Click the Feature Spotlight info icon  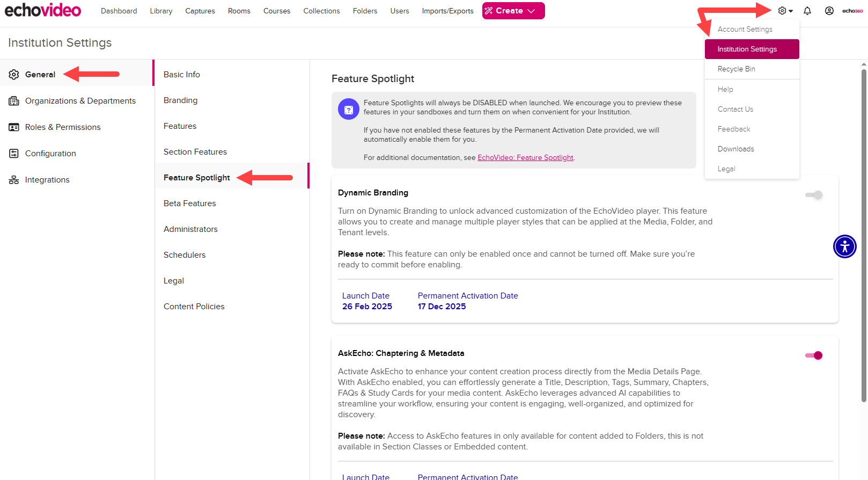pos(349,110)
